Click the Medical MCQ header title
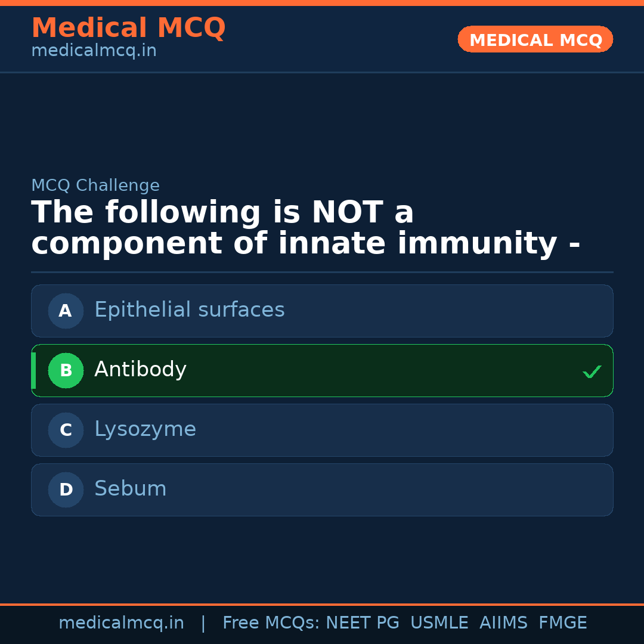This screenshot has height=644, width=644. (x=128, y=28)
